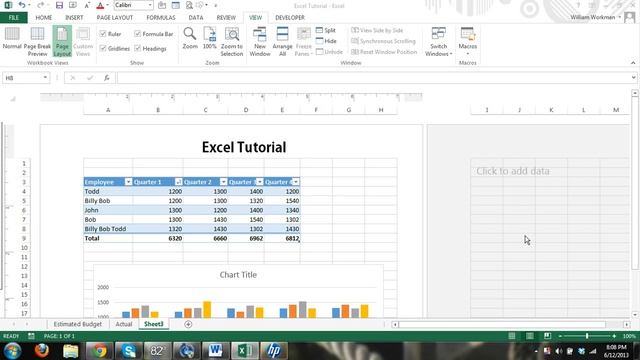
Task: Select the Chart Title text
Action: click(x=238, y=275)
